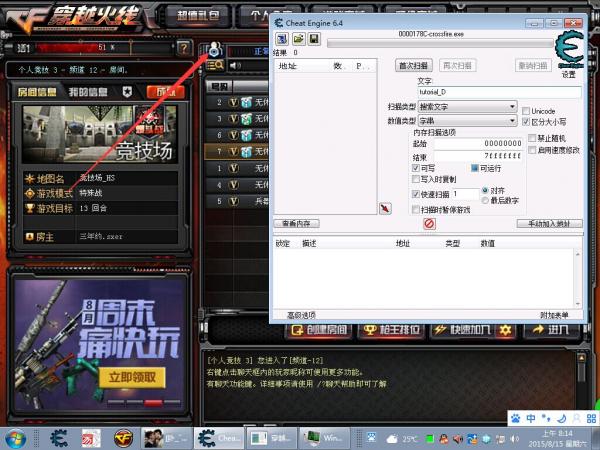Click the 再次扫描 next scan button
The height and width of the screenshot is (450, 600).
pos(457,65)
